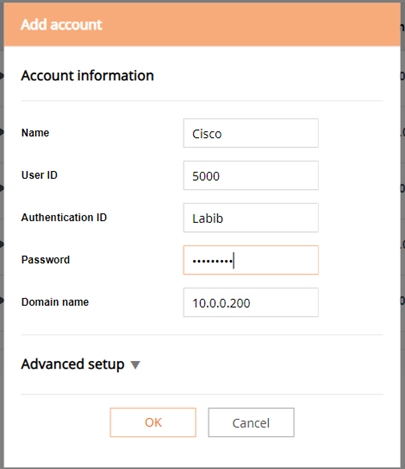Place cursor on the 5000 value
Screen dimensions: 405x469
[206, 176]
